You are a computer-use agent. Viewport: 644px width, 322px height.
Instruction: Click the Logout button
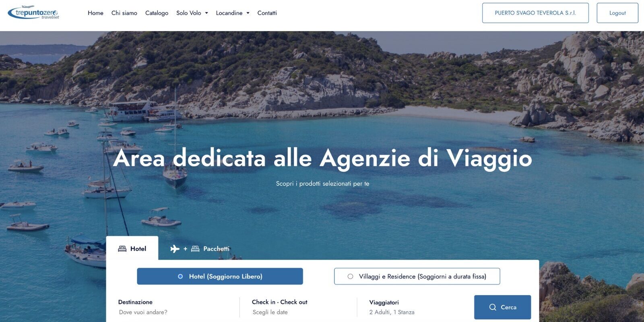click(617, 13)
